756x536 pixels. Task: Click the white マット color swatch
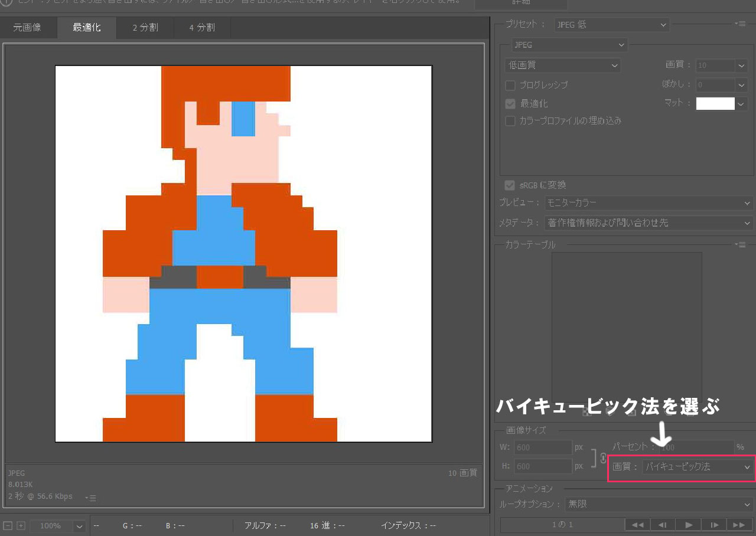click(x=715, y=104)
